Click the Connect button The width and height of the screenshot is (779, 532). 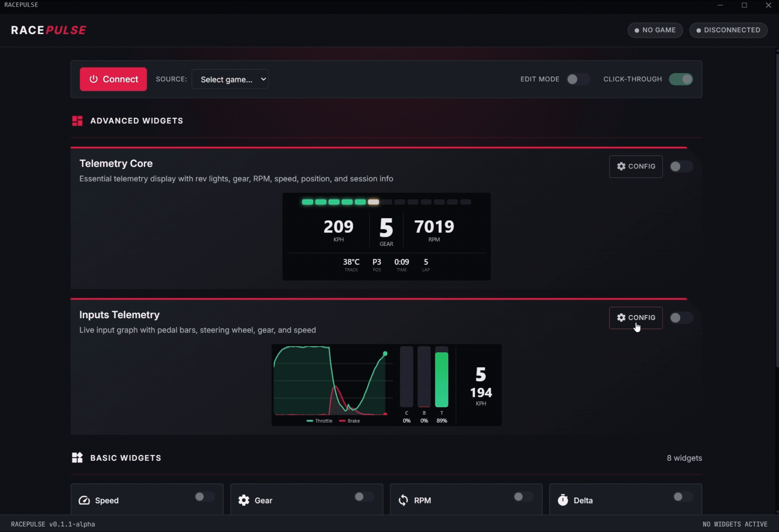point(113,79)
